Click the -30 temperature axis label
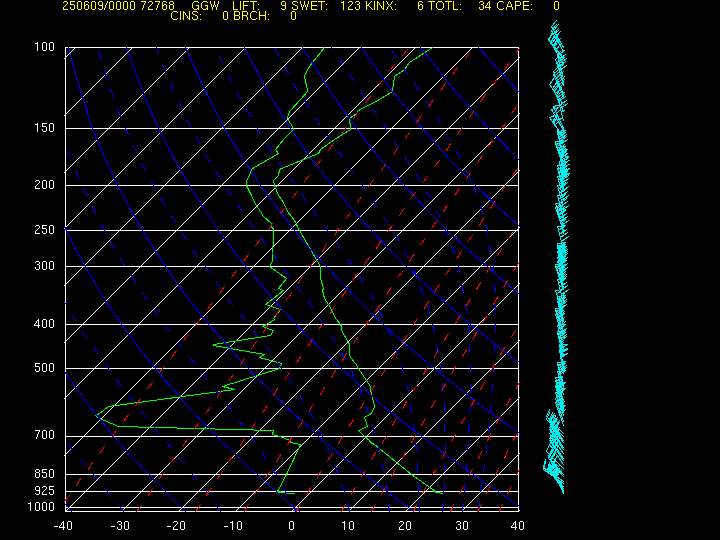 pyautogui.click(x=120, y=526)
